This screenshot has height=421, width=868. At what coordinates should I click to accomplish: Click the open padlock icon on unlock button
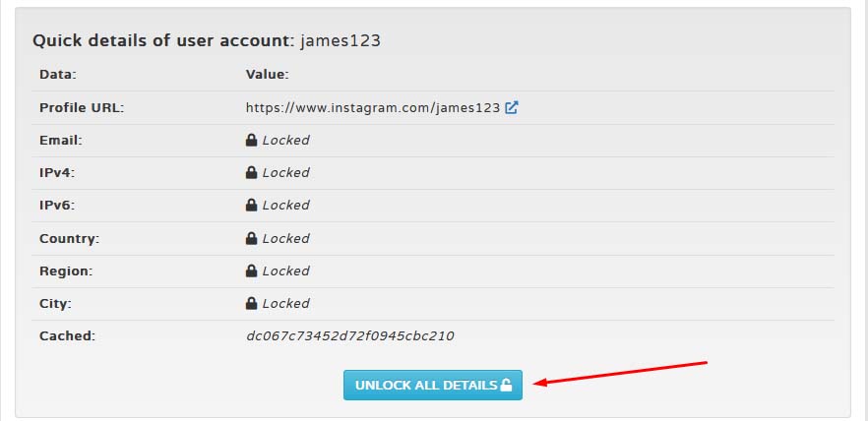click(x=506, y=385)
